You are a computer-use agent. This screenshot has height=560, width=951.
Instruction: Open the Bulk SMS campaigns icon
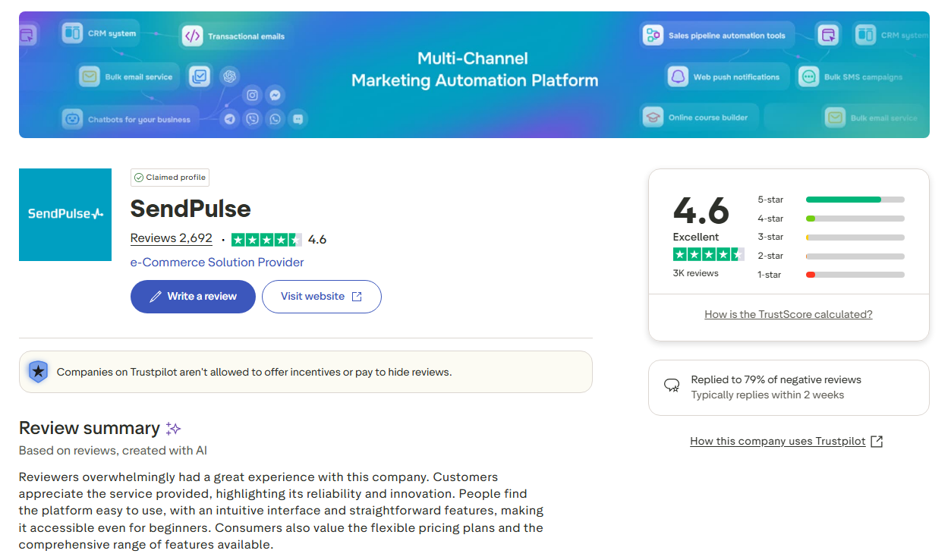[x=807, y=77]
